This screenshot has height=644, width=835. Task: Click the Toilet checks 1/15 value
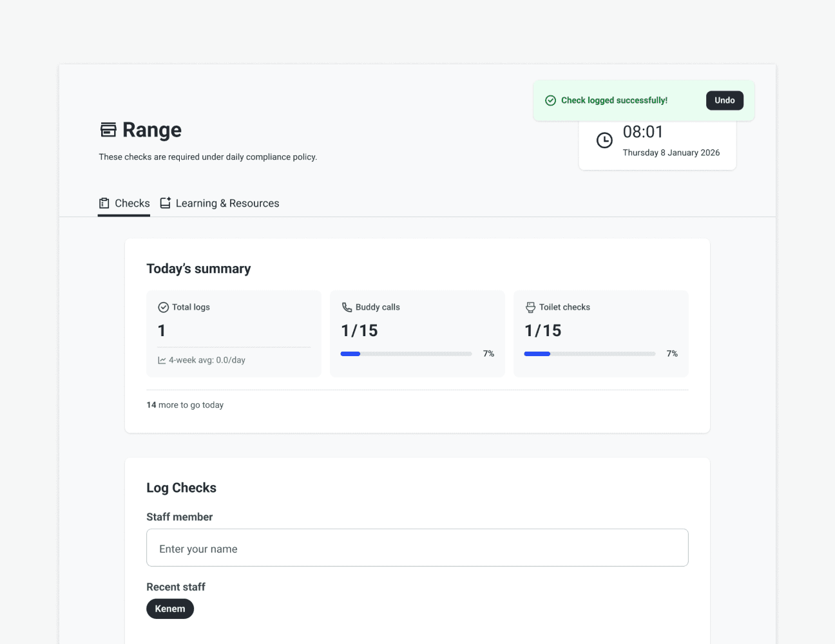tap(543, 330)
